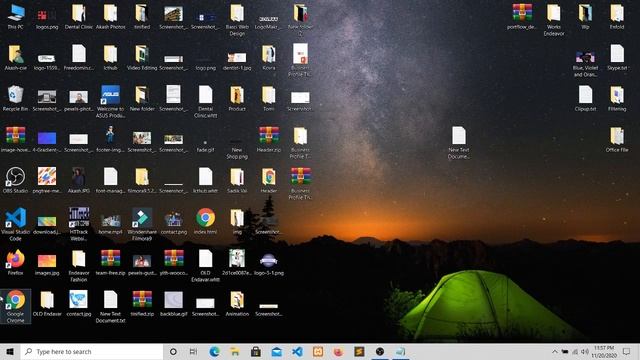Select the Clipup.txt file

(585, 99)
